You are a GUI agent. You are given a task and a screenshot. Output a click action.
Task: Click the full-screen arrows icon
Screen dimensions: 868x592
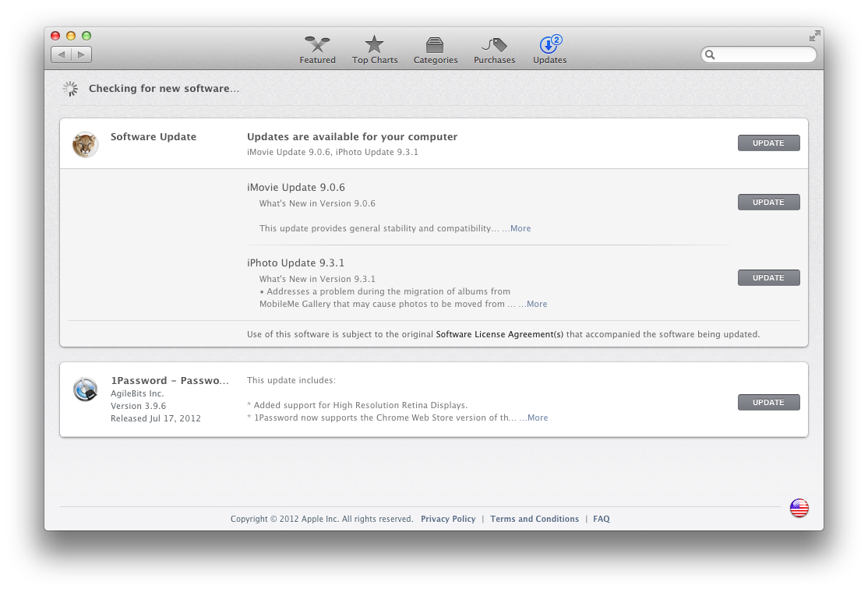814,37
